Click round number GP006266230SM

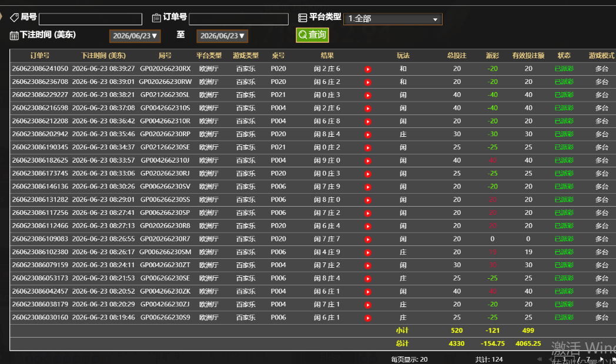point(165,252)
